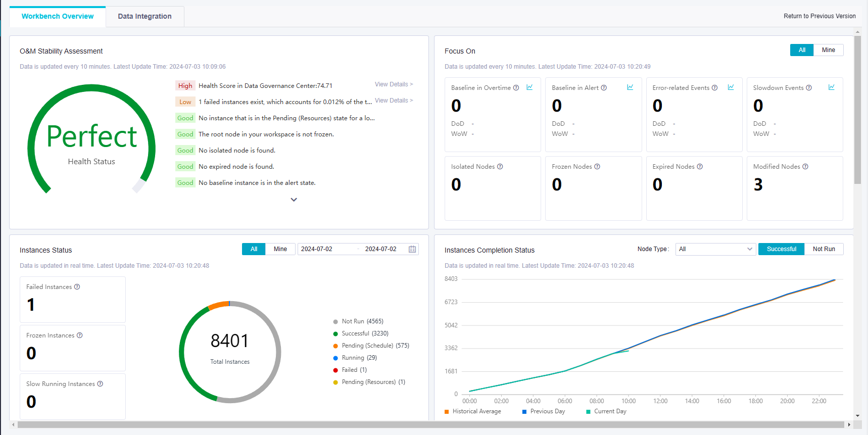Viewport: 868px width, 435px height.
Task: Toggle the Pending (Resources) legend dot
Action: [335, 382]
